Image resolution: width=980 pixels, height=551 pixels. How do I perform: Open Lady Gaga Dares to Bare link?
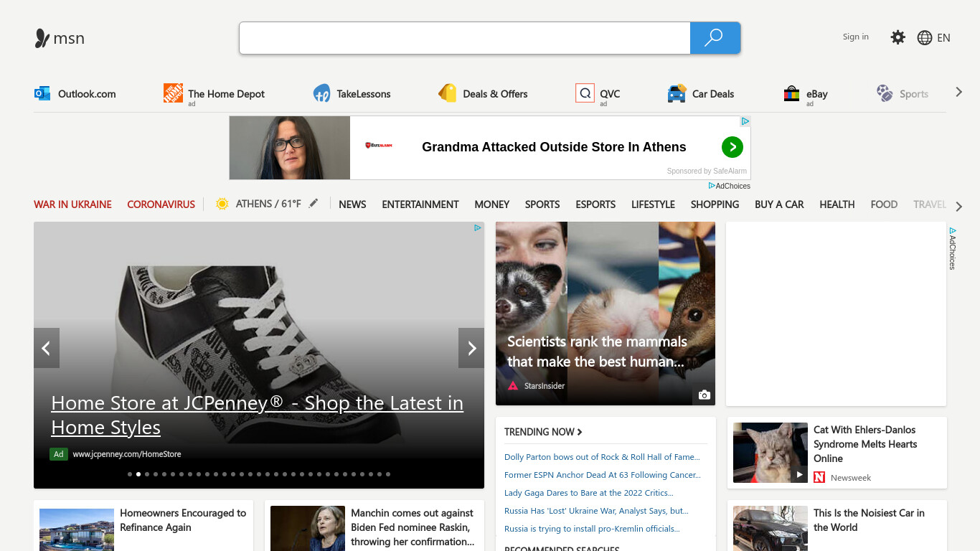(x=589, y=493)
